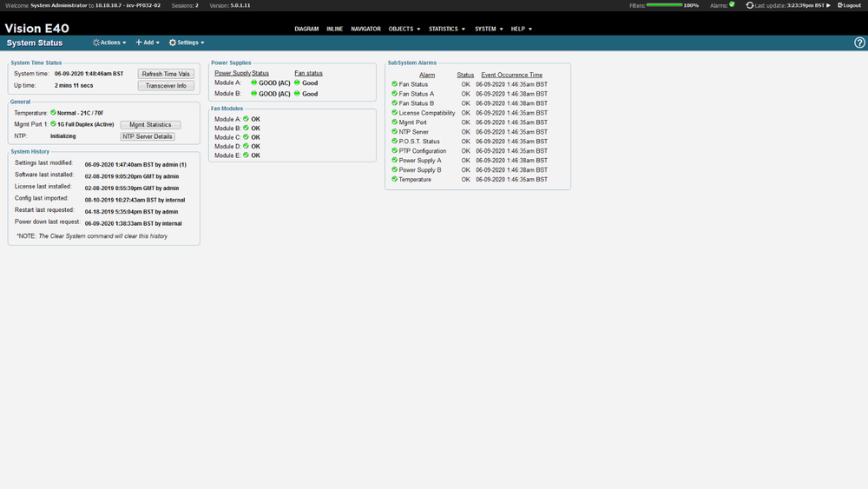This screenshot has height=489, width=868.
Task: Click the Mgmt Port alarm check icon
Action: 395,122
